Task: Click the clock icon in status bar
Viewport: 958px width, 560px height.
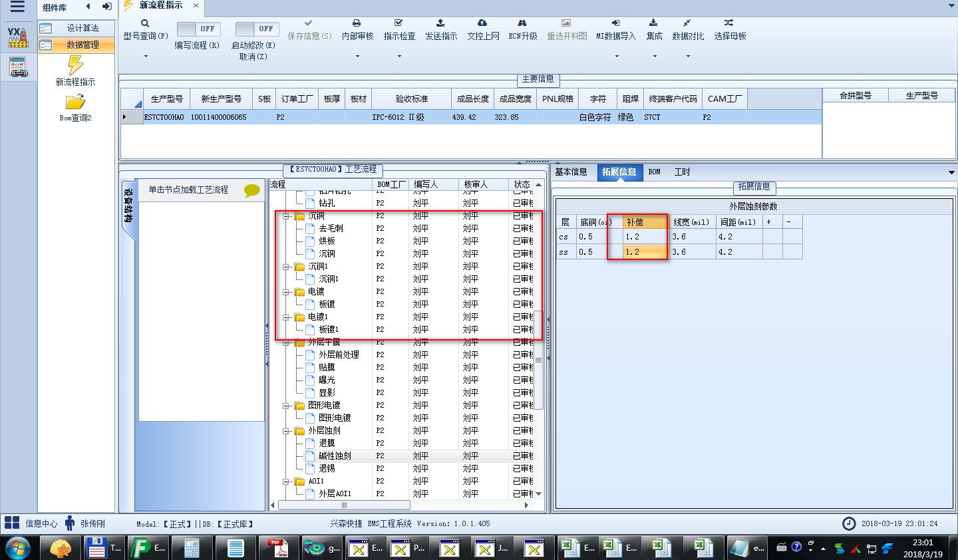Action: [849, 523]
